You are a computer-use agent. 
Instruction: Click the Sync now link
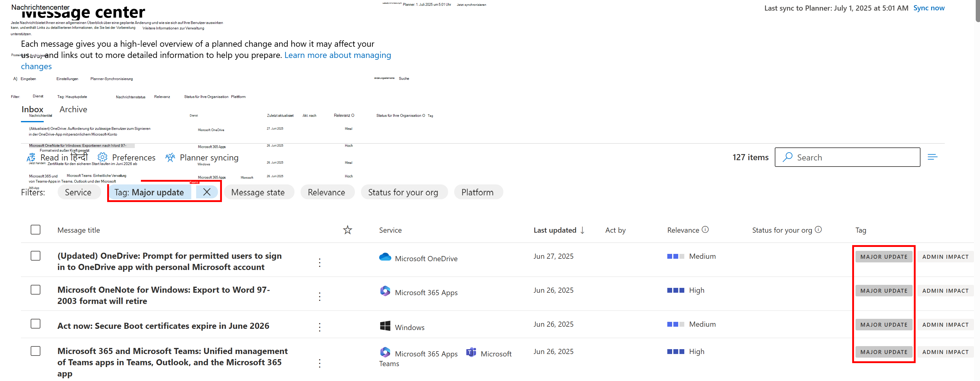click(929, 8)
